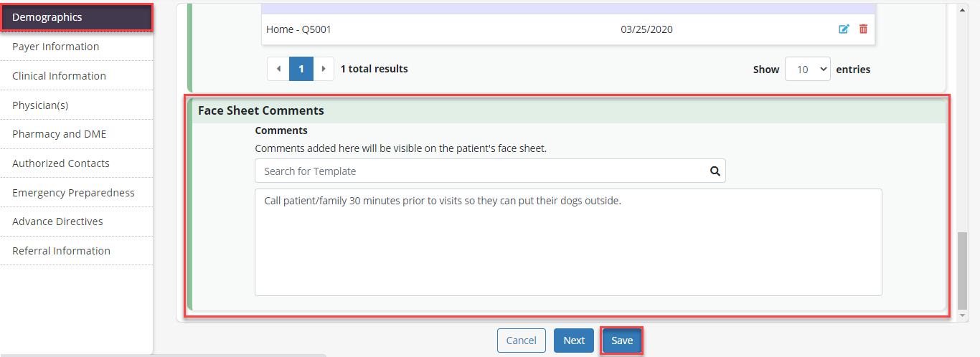
Task: Go to next results page arrow
Action: coord(324,70)
